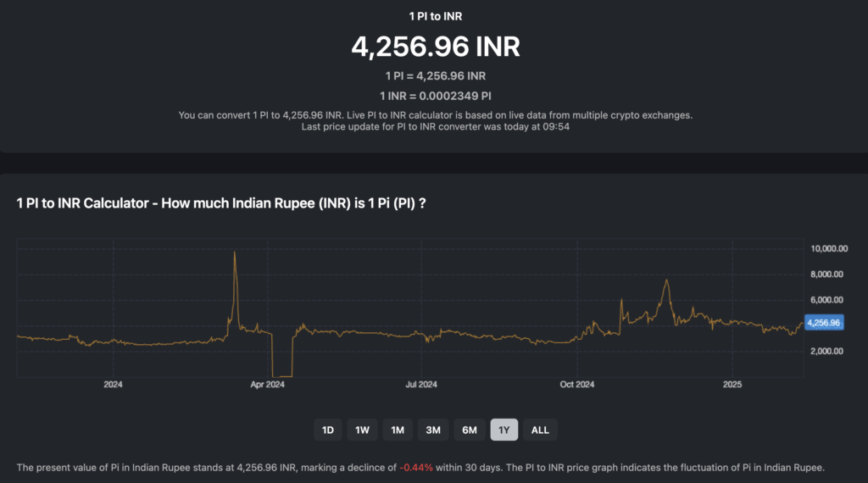The height and width of the screenshot is (483, 868).
Task: Click the '1 PI to INR' title
Action: pyautogui.click(x=436, y=17)
